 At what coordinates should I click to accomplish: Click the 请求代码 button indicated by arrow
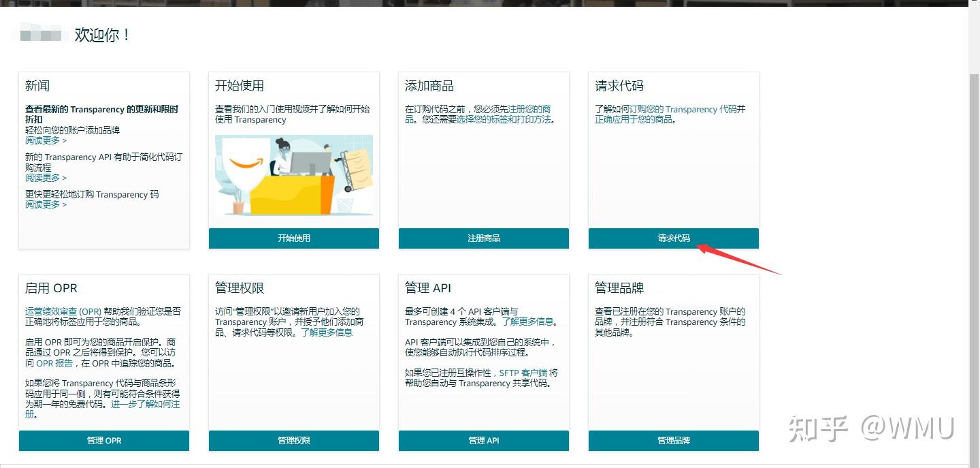[x=673, y=238]
